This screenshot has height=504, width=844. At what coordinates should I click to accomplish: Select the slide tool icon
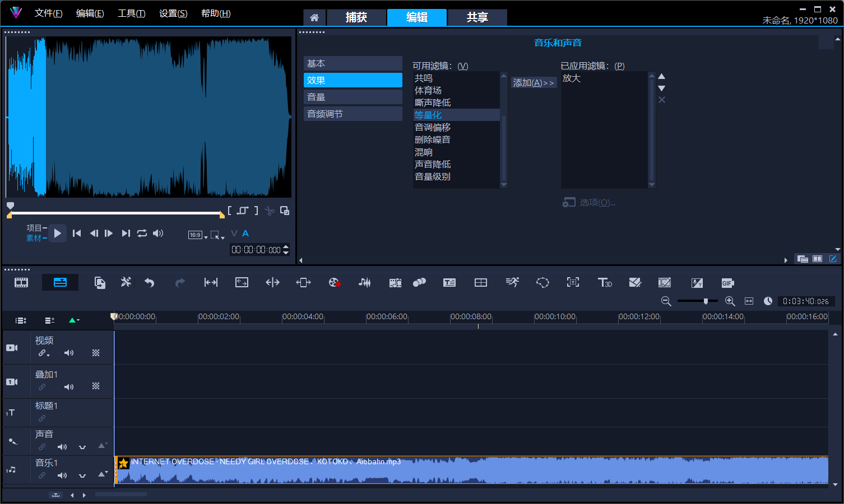303,283
